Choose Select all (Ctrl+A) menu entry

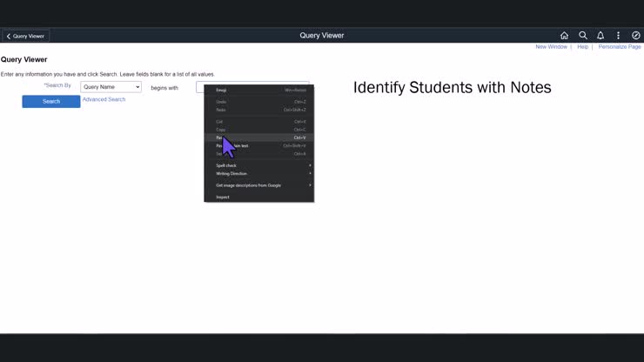point(259,154)
